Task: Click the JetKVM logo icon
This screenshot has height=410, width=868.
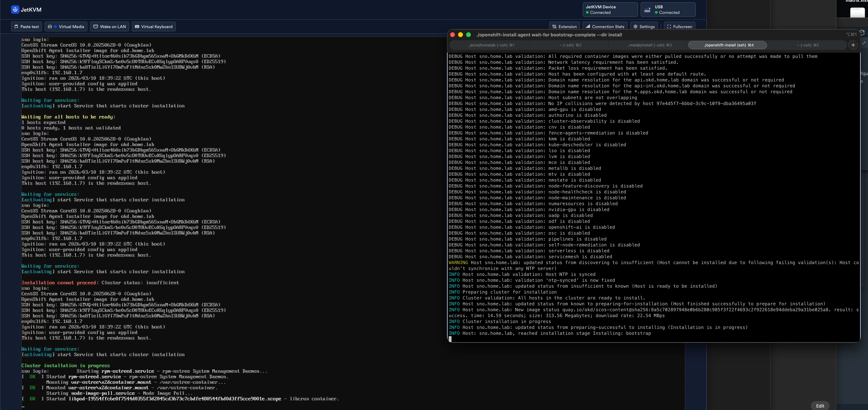Action: point(15,9)
